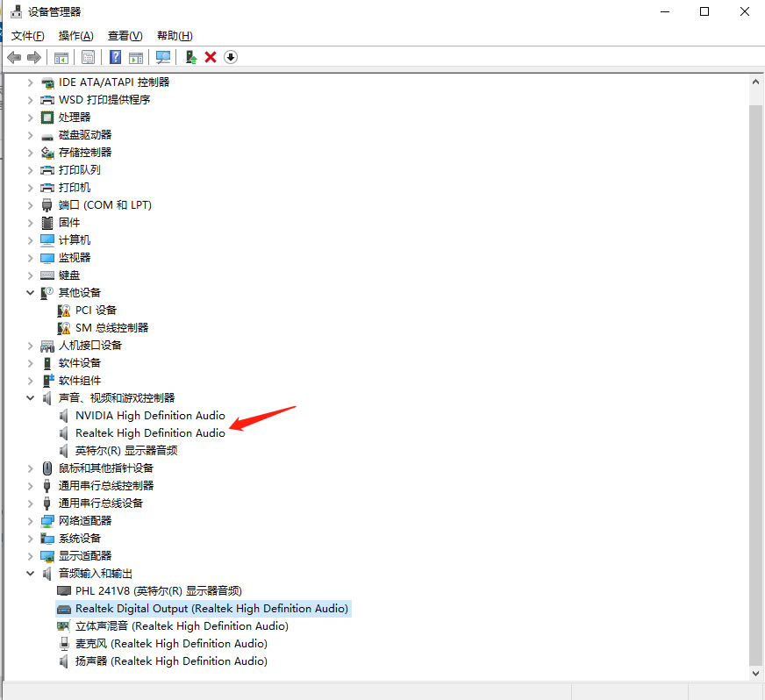Maximize the Device Manager window
The image size is (765, 700).
coord(704,11)
